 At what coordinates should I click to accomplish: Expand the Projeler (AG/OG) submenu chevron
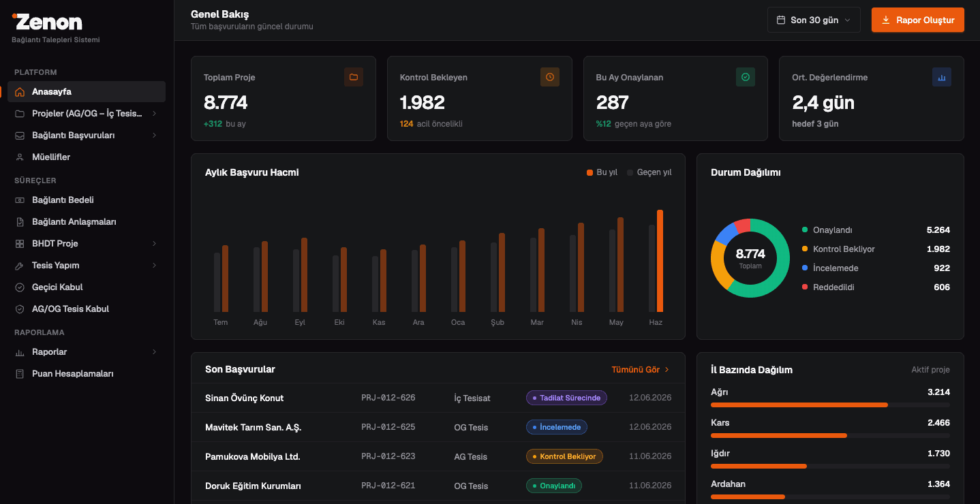[x=155, y=114]
